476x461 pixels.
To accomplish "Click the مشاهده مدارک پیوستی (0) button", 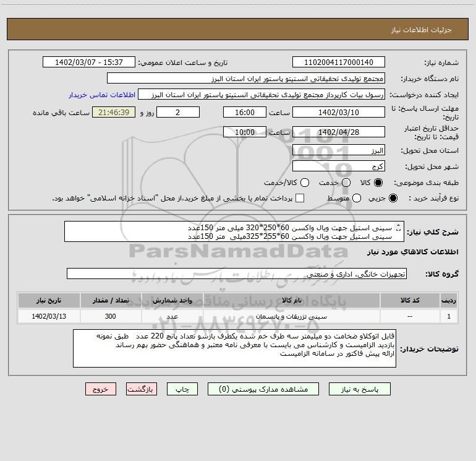I will tap(263, 389).
